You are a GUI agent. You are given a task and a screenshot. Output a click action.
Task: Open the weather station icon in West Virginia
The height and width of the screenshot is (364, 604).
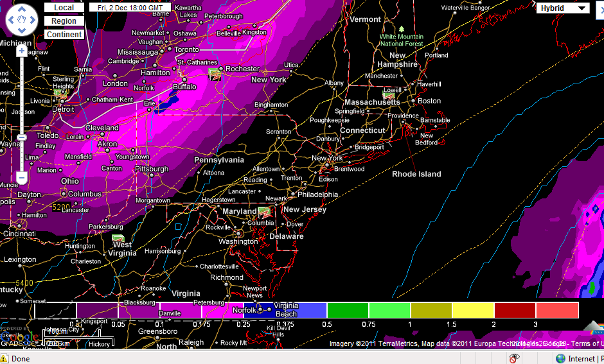pos(118,239)
